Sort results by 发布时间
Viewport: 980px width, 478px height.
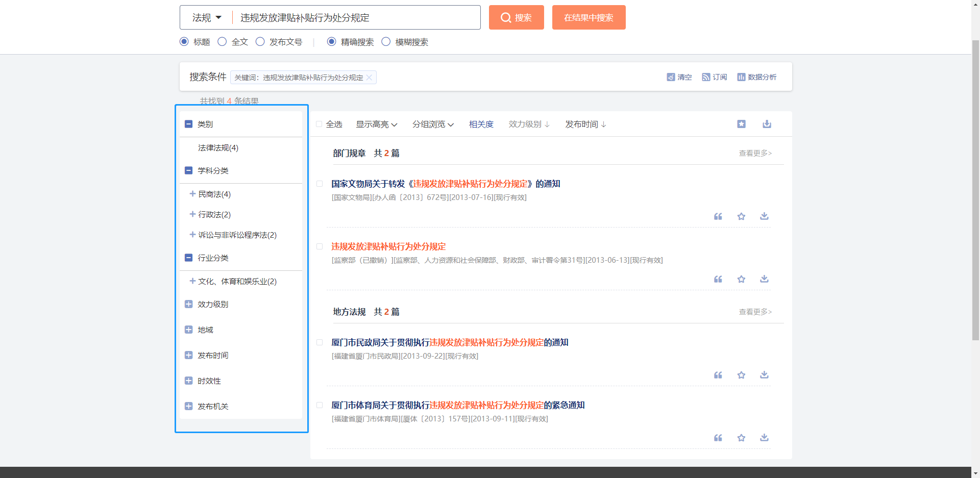pos(585,124)
